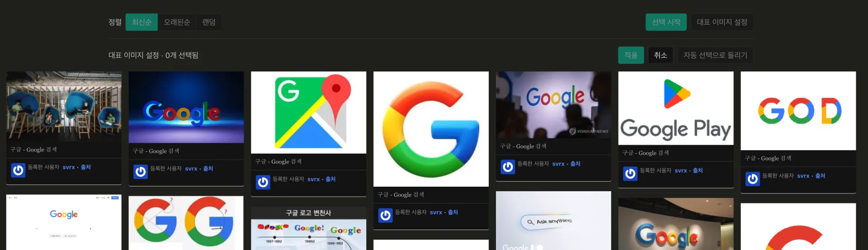Open the 출처 source link under the glowing blue Google logo

click(x=208, y=169)
